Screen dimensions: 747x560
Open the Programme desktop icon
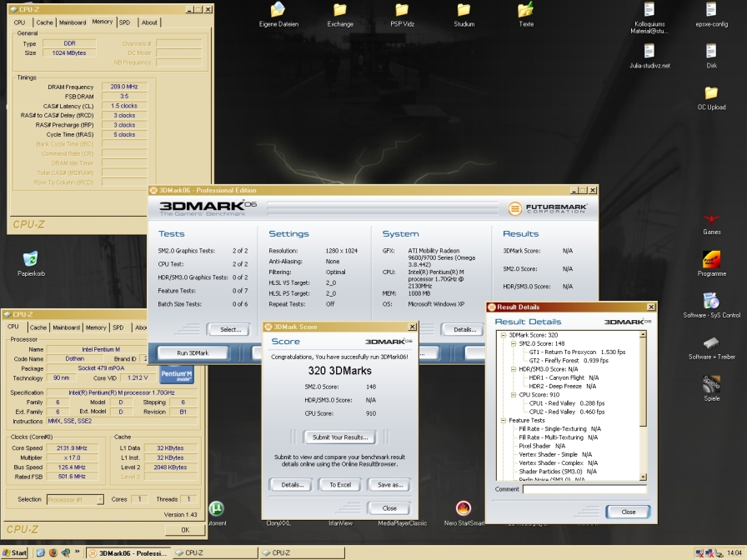point(711,264)
